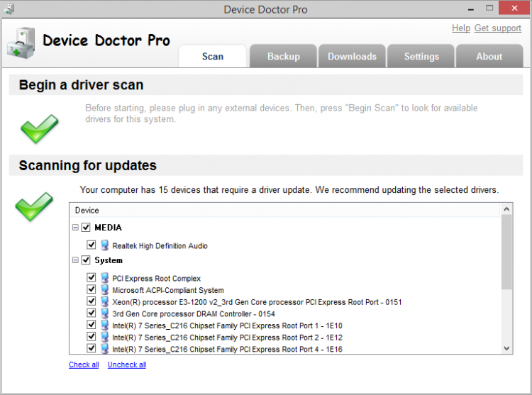Image resolution: width=532 pixels, height=395 pixels.
Task: Open the About tab
Action: (489, 56)
